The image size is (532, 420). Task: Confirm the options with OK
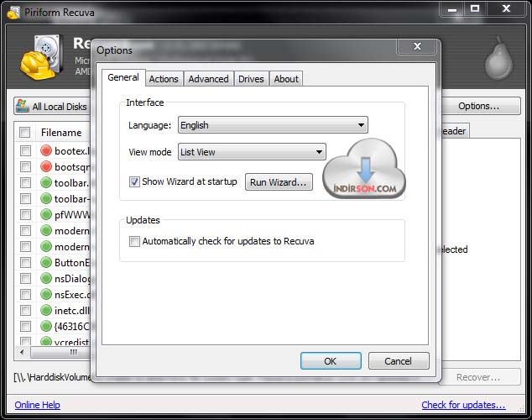[331, 360]
